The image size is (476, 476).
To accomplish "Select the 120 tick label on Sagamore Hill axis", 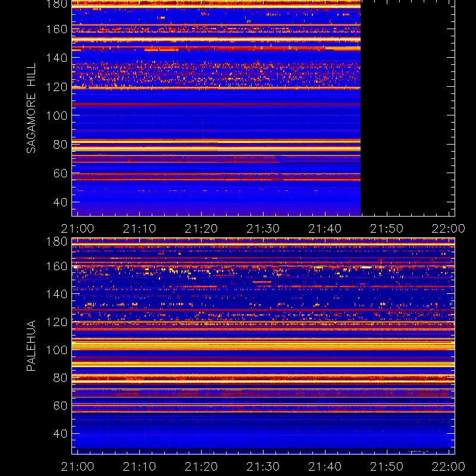I will 57,87.
